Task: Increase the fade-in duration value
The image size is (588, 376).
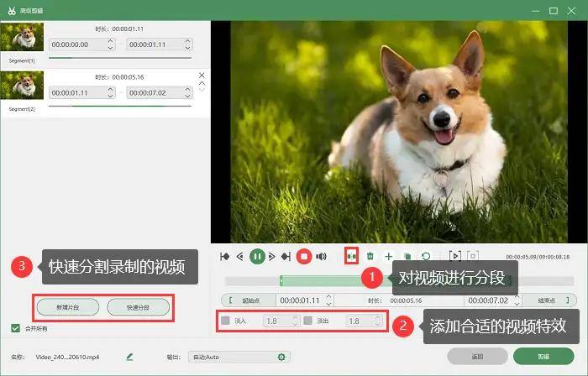Action: click(296, 317)
